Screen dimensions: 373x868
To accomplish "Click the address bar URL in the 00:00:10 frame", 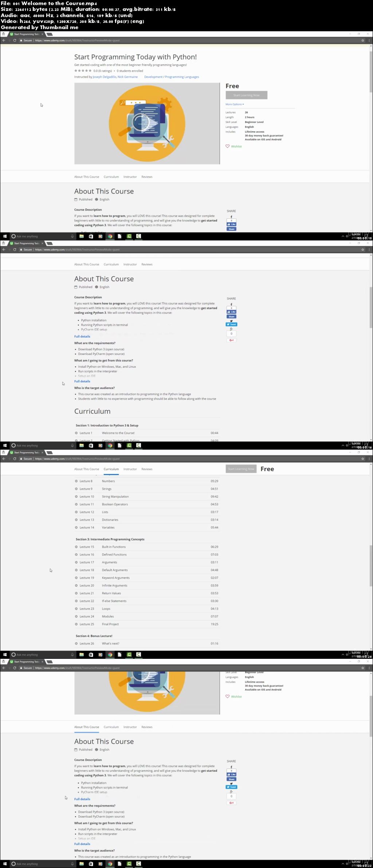I will (78, 40).
